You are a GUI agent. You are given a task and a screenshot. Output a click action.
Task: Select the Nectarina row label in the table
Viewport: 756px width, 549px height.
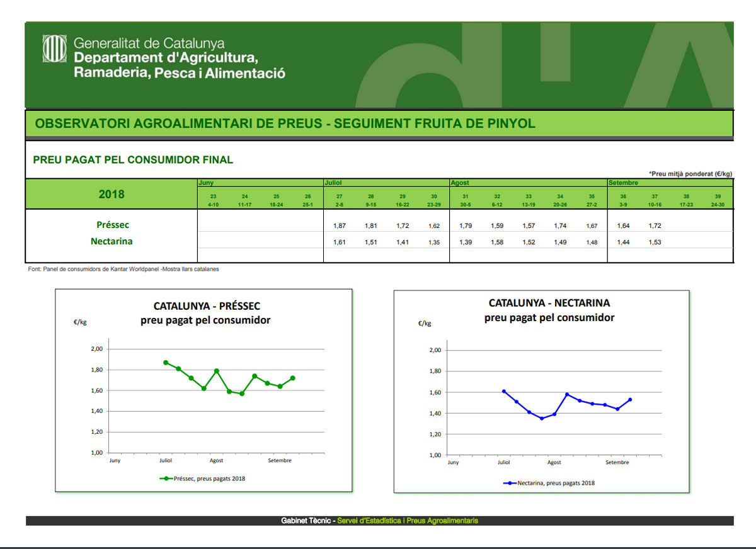click(112, 241)
